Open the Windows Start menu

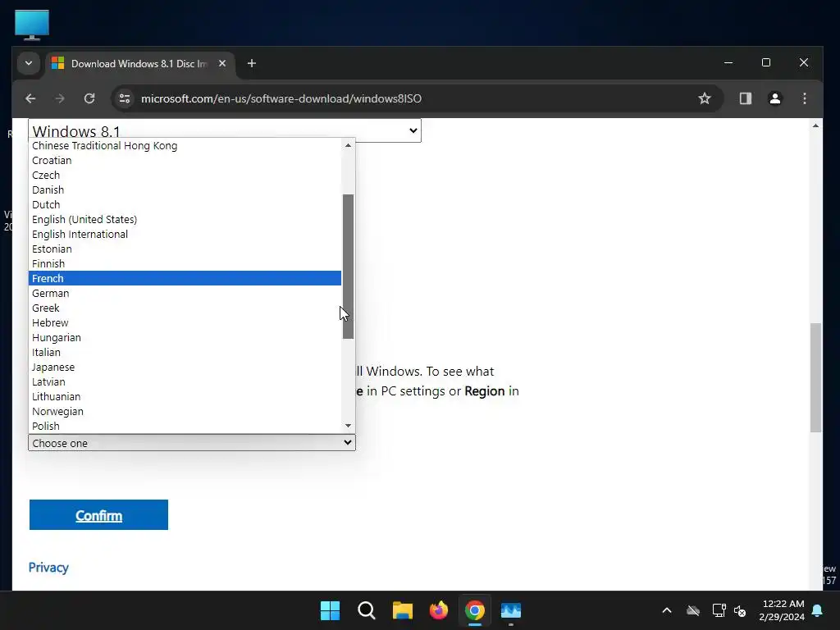330,610
